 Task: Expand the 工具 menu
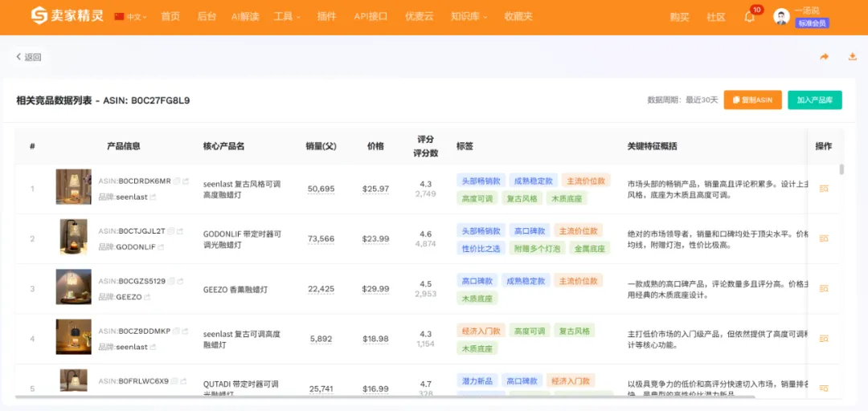pyautogui.click(x=287, y=17)
